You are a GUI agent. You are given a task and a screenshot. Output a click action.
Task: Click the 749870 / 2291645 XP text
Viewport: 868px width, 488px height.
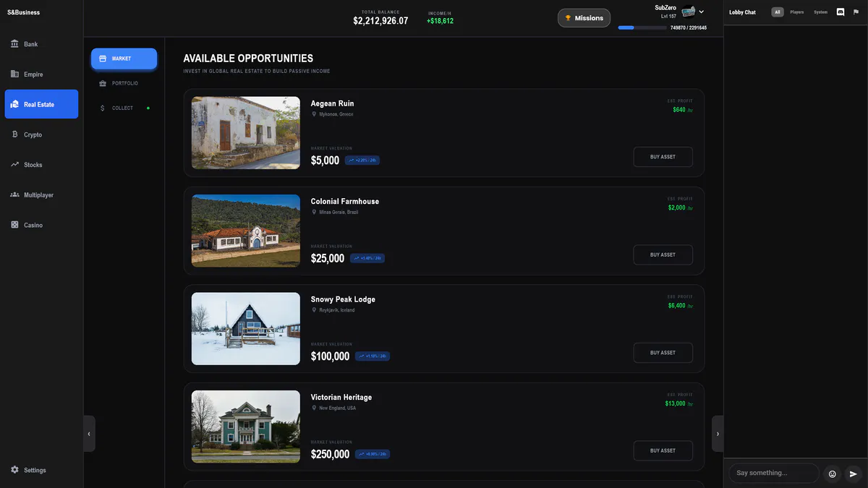(x=689, y=27)
